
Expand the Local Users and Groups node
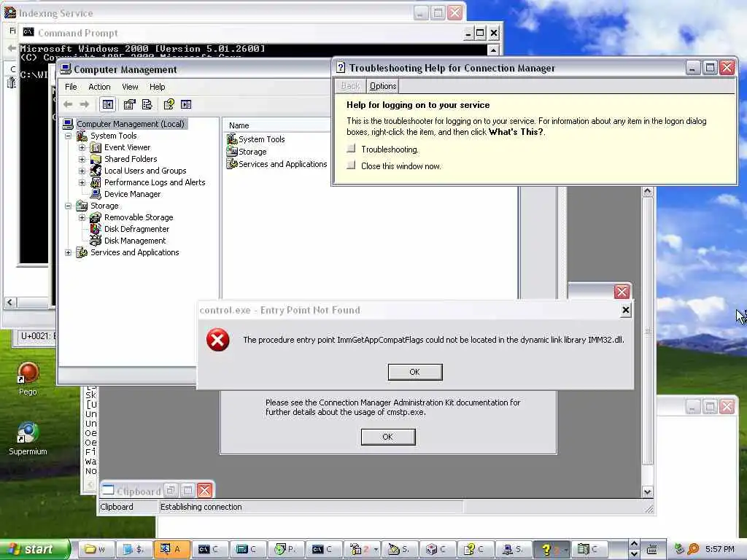pos(82,171)
